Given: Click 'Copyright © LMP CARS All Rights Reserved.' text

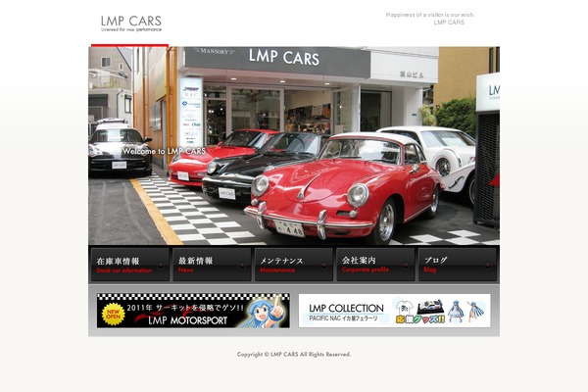Looking at the screenshot, I should pyautogui.click(x=294, y=354).
